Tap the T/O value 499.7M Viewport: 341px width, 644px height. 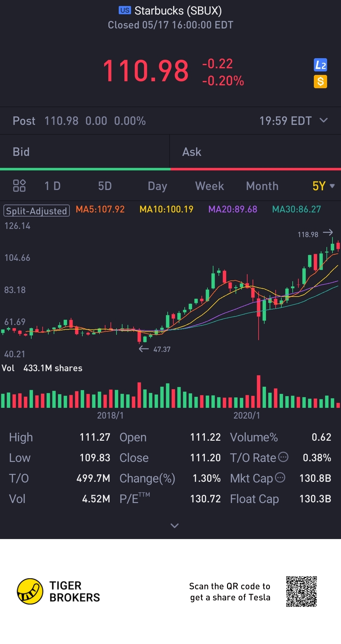(x=93, y=478)
